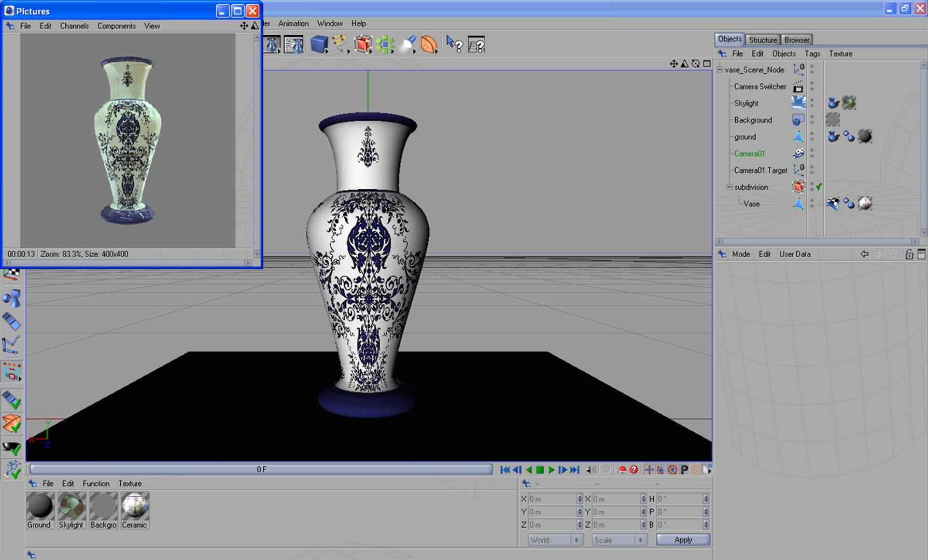
Task: Toggle the green checkmark on subdivision object
Action: [819, 187]
